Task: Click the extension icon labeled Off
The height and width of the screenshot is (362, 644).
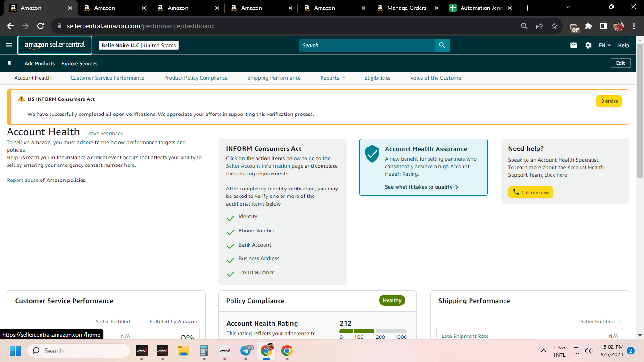Action: click(x=574, y=27)
